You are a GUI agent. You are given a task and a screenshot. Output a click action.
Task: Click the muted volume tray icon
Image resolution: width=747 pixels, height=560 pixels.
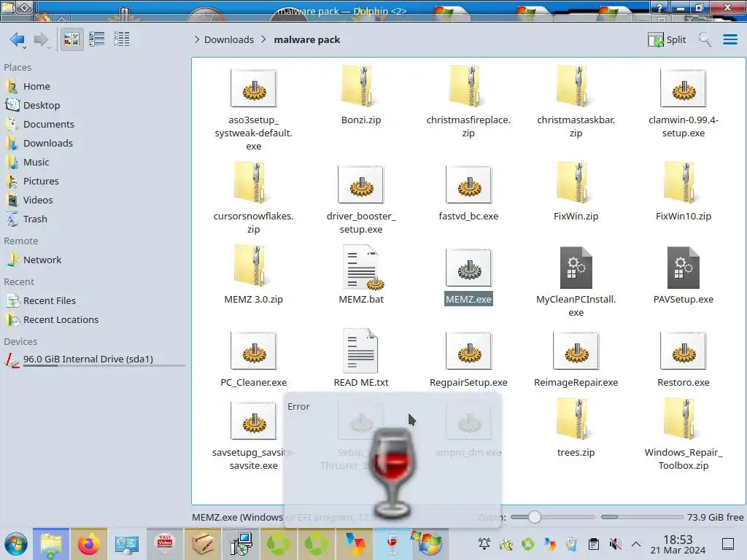(x=615, y=544)
